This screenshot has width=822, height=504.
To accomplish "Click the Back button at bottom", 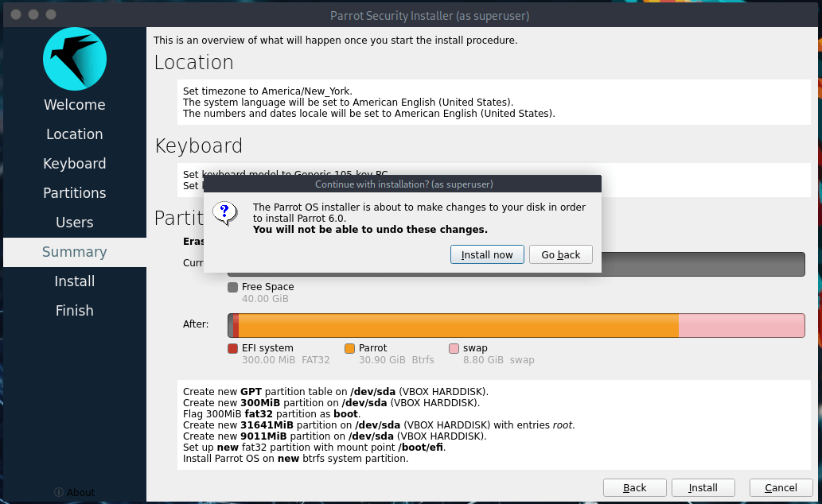I will pos(634,487).
